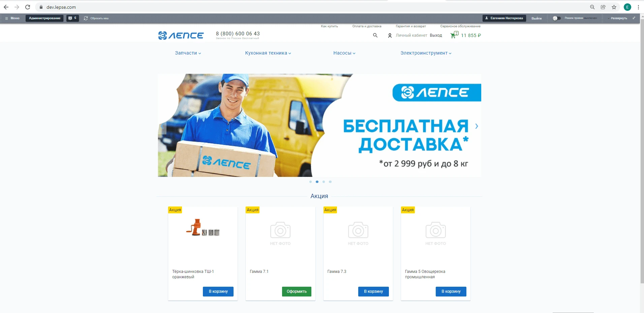Select fourth carousel dot
The width and height of the screenshot is (644, 313).
330,182
